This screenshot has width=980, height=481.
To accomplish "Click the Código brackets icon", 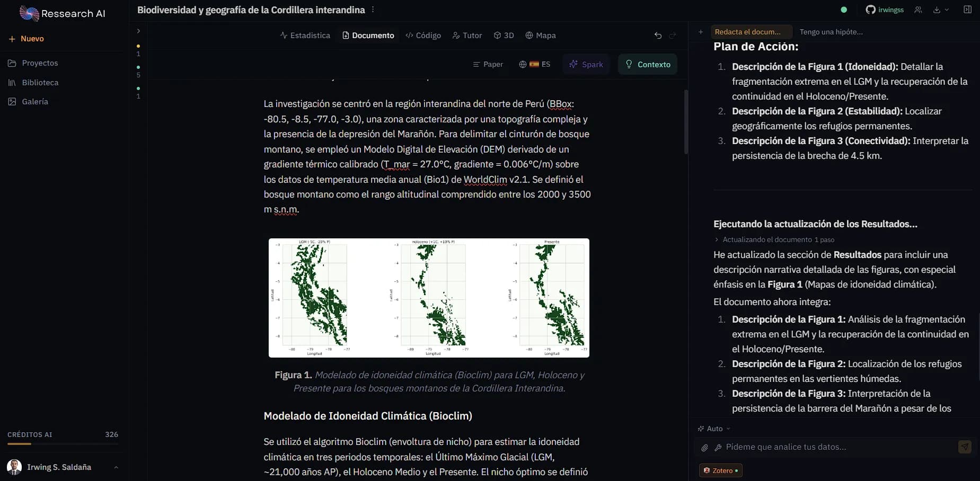I will coord(409,35).
